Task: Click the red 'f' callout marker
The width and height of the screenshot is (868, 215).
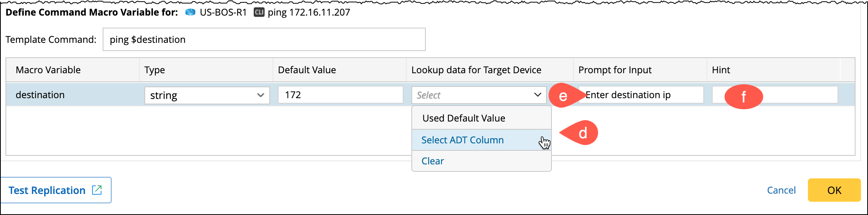Action: (x=743, y=97)
